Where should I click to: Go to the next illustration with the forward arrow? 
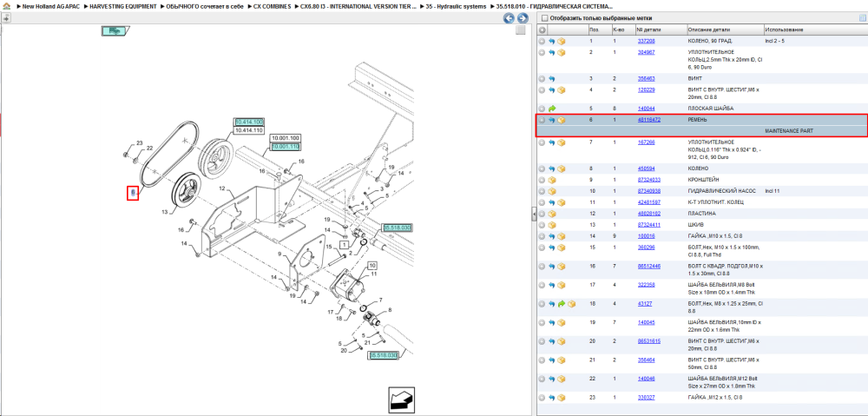pos(522,18)
